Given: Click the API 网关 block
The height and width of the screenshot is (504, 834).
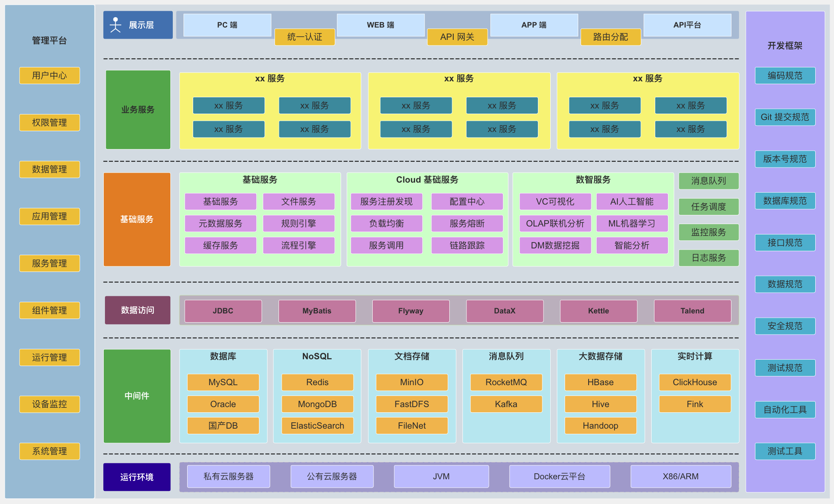Looking at the screenshot, I should pos(457,37).
